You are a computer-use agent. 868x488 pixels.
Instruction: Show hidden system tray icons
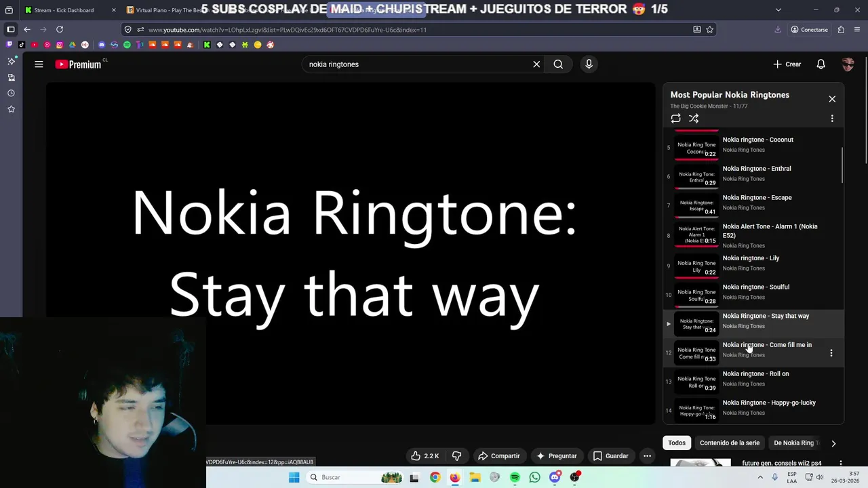tap(762, 477)
